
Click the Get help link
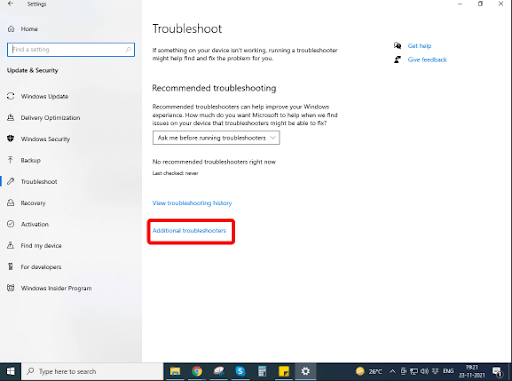[419, 46]
